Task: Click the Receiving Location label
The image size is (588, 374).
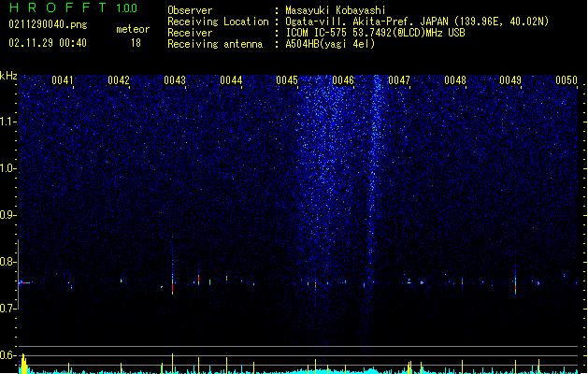Action: point(218,22)
